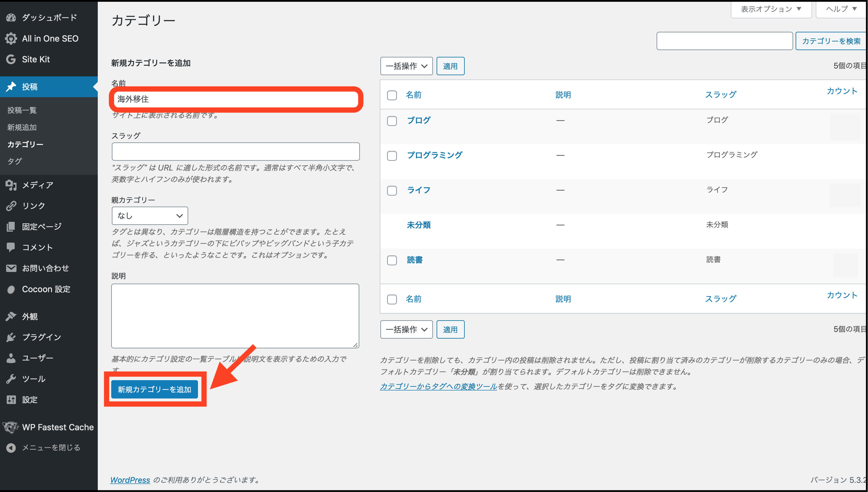Open 投稿一覧 submenu item
Screen dimensions: 868x492
pyautogui.click(x=22, y=110)
